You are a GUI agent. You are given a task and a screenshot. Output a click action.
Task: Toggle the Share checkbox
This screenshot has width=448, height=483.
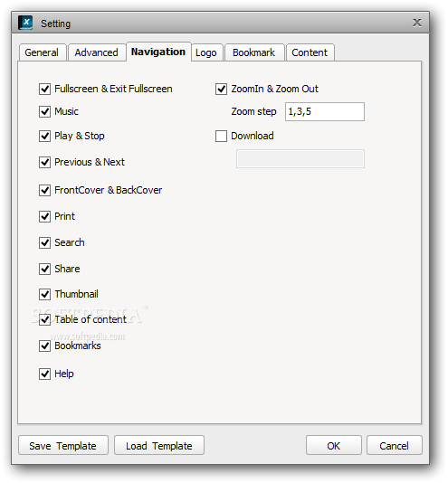(44, 269)
